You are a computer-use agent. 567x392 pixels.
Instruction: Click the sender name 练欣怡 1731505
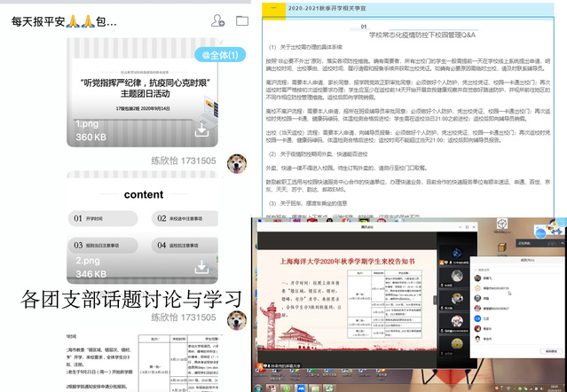[182, 161]
